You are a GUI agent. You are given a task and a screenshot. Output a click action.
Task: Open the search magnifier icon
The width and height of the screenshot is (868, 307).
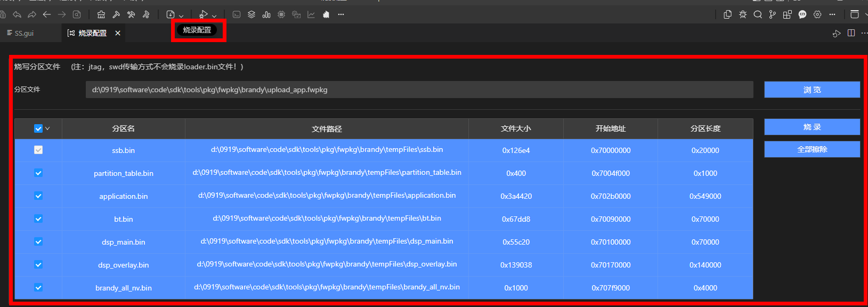click(x=758, y=14)
